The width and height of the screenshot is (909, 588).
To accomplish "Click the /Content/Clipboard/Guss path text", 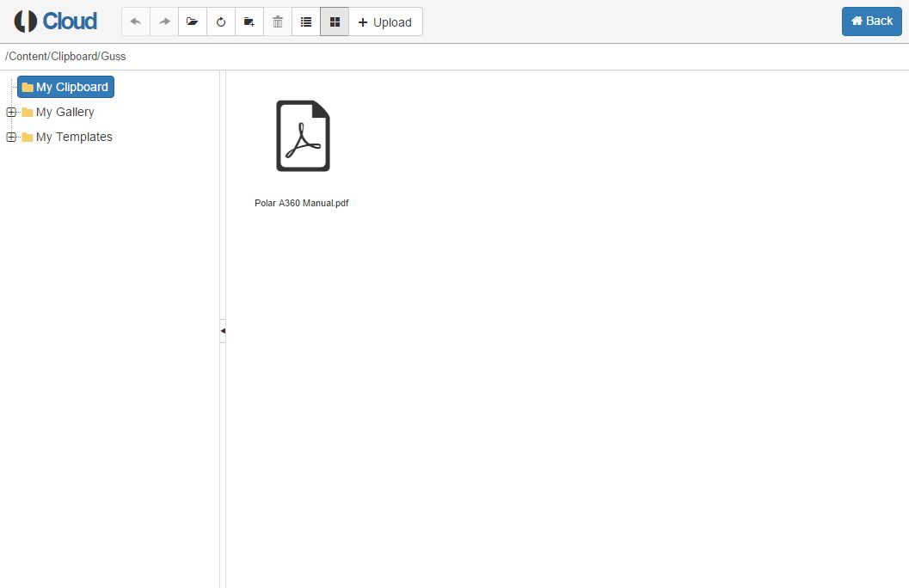I will [x=65, y=56].
